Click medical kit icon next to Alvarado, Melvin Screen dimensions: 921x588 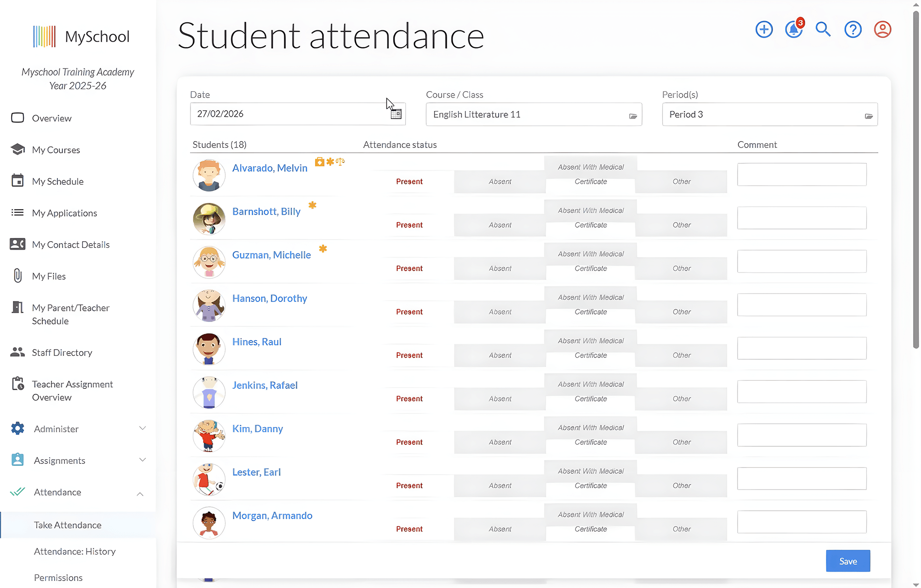(319, 162)
